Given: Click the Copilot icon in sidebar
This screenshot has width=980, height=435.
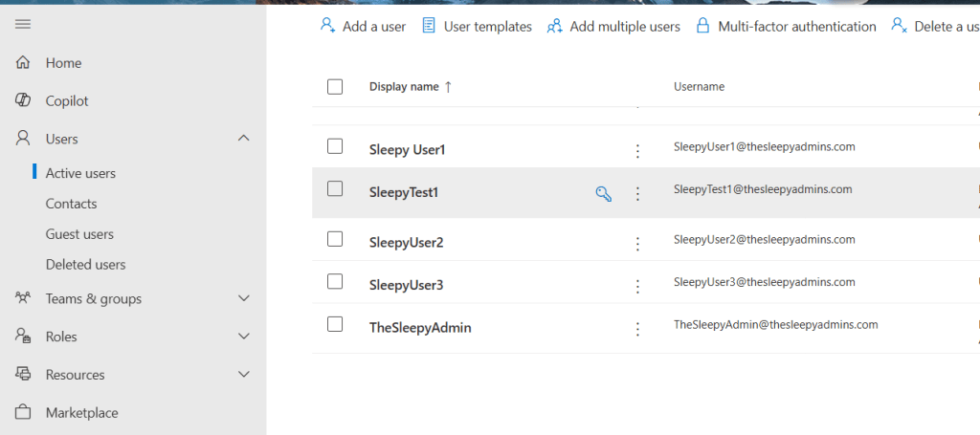Looking at the screenshot, I should [24, 100].
